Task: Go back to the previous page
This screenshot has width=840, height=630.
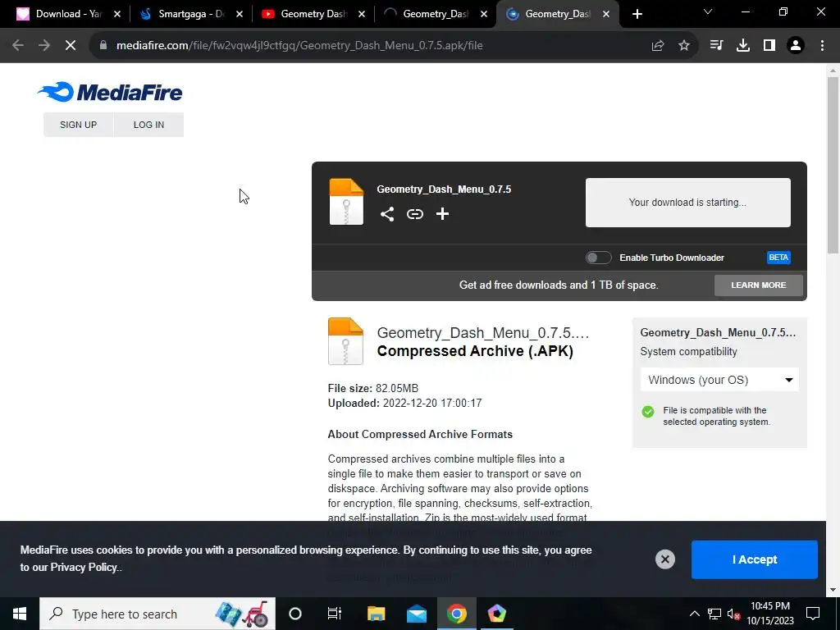Action: coord(18,46)
